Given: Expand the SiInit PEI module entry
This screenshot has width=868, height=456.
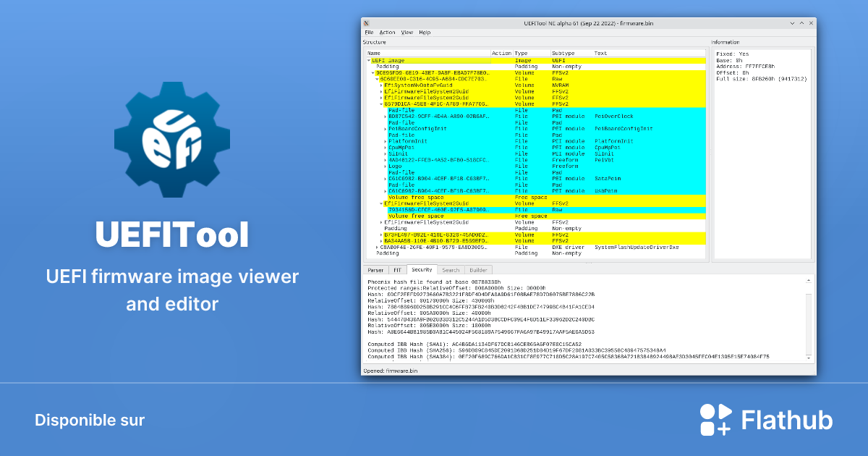Looking at the screenshot, I should [x=386, y=153].
